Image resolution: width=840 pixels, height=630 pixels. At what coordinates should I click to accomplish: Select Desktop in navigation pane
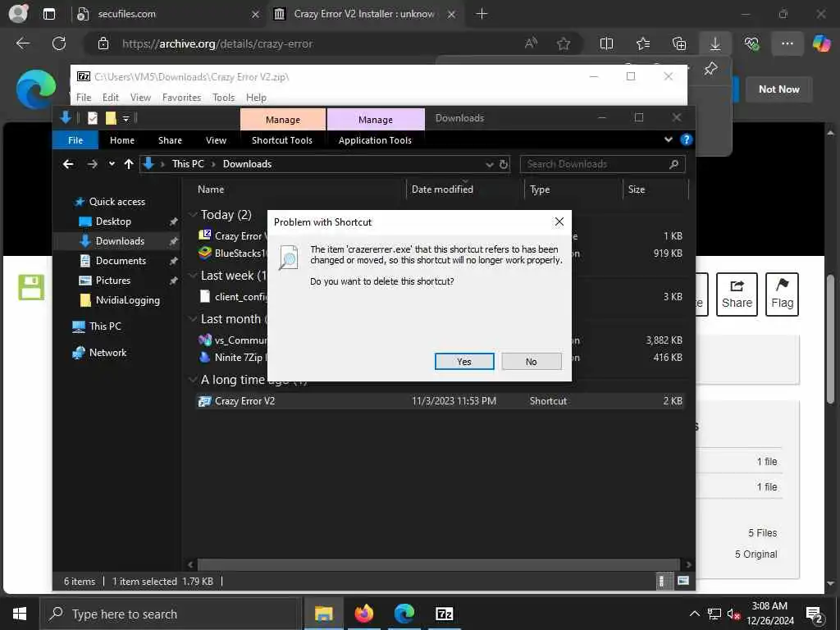tap(113, 221)
